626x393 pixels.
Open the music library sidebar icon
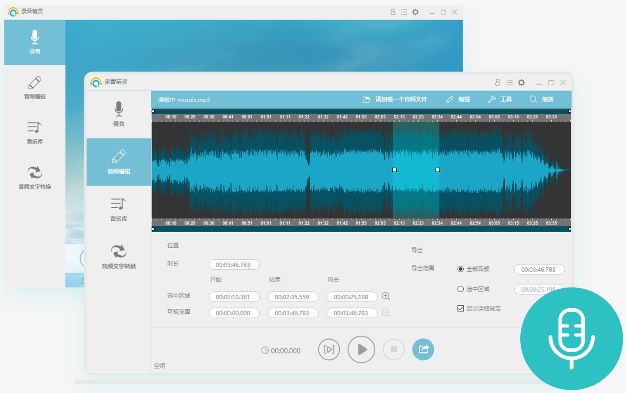119,209
